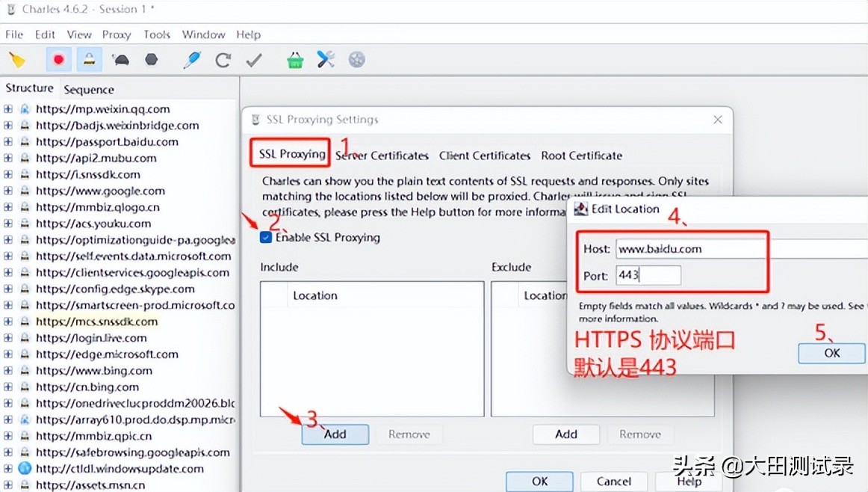Open the File menu

coord(14,34)
